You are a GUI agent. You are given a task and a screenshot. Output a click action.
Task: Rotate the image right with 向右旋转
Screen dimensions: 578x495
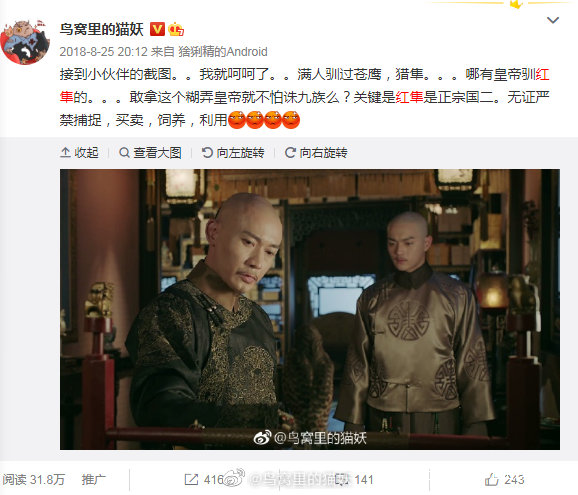(x=316, y=153)
